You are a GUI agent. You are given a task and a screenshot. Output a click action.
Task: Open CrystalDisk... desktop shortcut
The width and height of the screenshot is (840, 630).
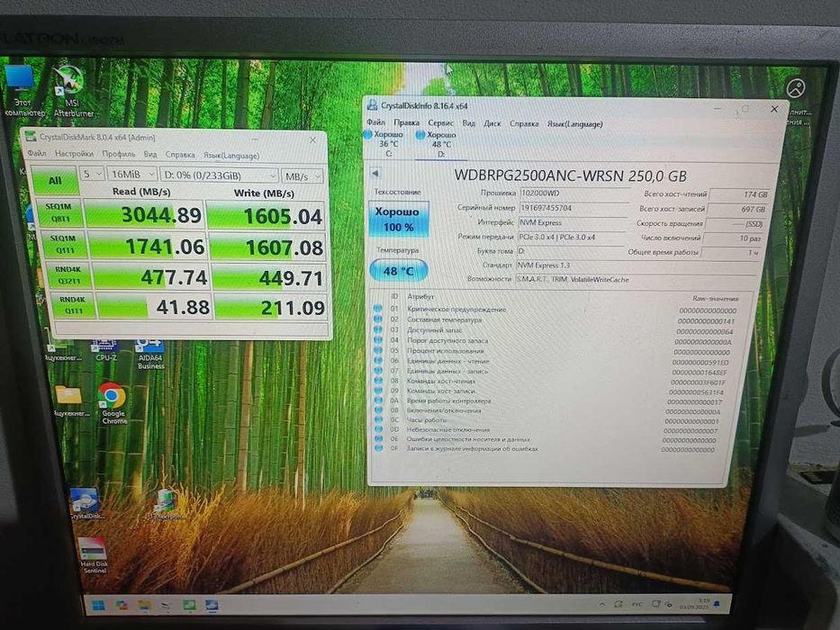click(86, 504)
